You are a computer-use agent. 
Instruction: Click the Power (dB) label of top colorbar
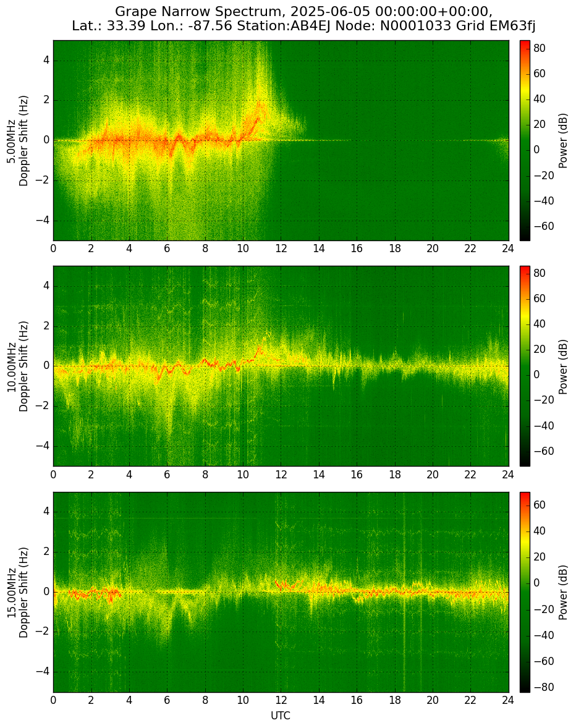click(x=563, y=140)
